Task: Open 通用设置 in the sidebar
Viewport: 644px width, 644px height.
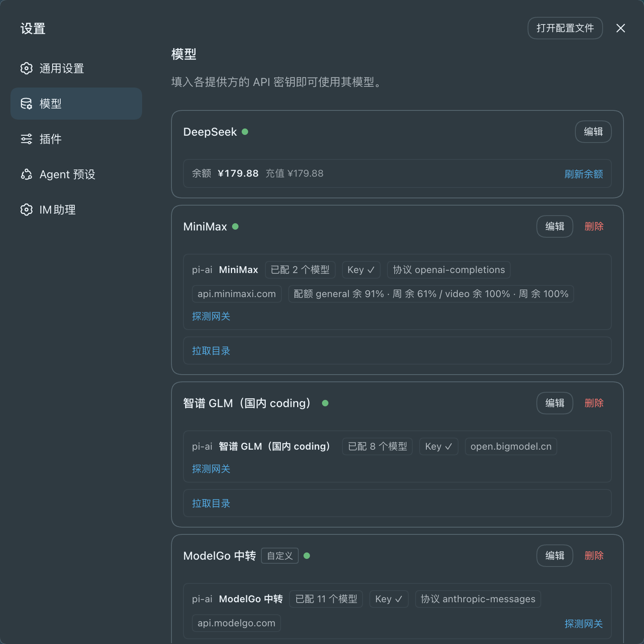Action: pos(76,68)
